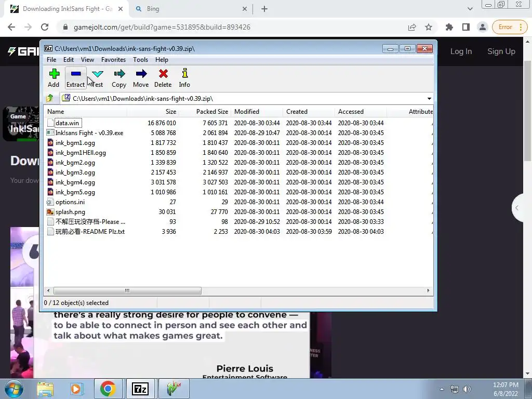The height and width of the screenshot is (399, 532).
Task: Click the Test toolbar icon
Action: [98, 74]
